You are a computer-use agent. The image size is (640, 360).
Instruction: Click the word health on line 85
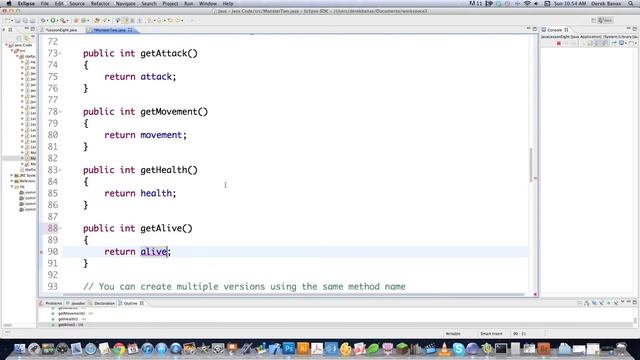coord(156,193)
